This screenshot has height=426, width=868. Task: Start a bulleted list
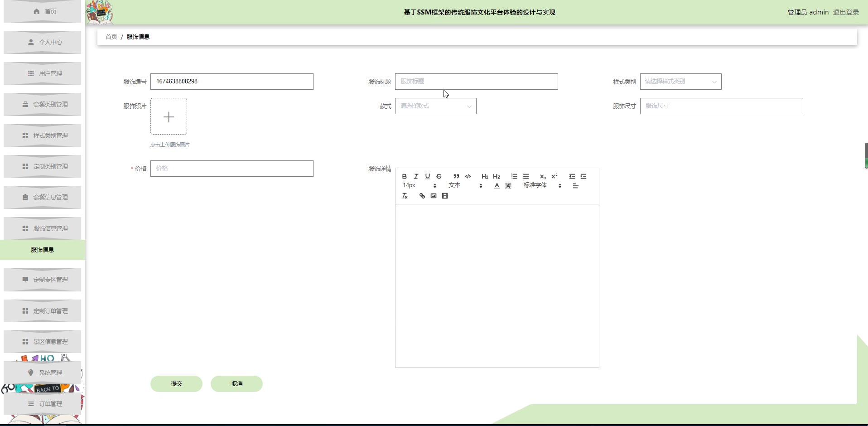[x=526, y=176]
